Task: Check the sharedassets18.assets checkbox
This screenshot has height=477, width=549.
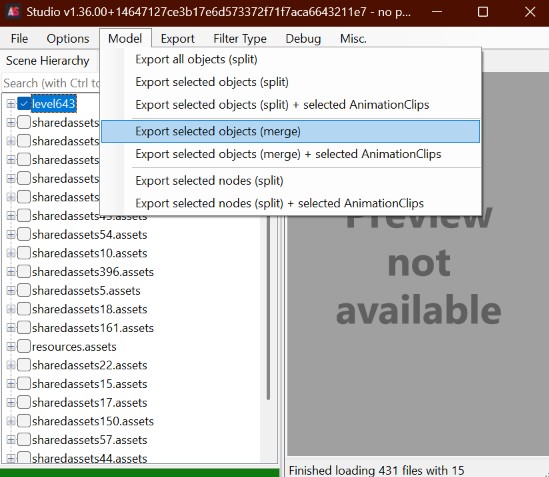Action: [x=24, y=309]
